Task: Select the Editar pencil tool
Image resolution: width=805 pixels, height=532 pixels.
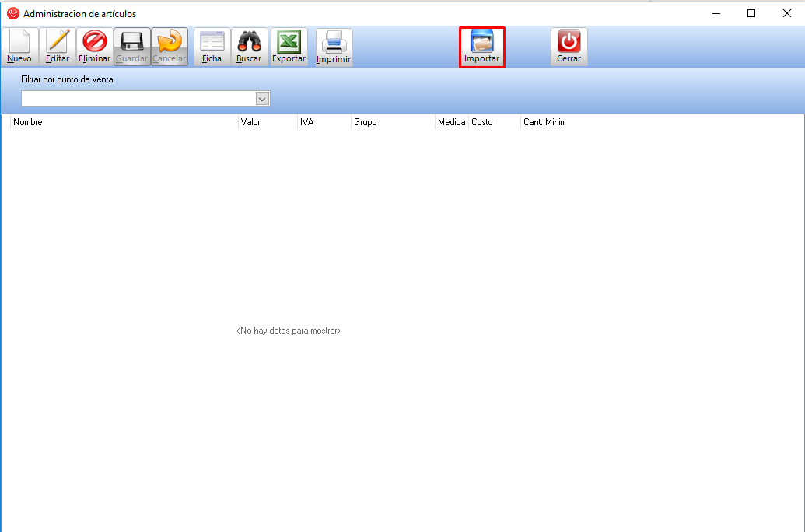Action: point(58,47)
